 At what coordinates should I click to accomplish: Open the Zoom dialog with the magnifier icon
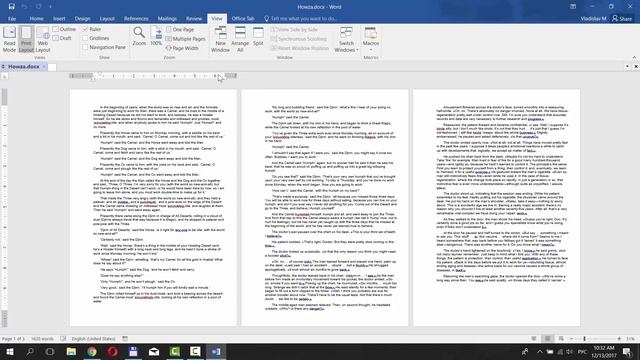tap(139, 36)
